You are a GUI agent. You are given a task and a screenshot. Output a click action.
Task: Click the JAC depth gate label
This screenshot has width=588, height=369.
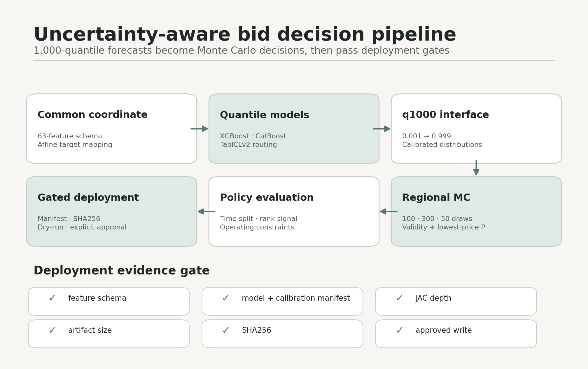(x=433, y=298)
